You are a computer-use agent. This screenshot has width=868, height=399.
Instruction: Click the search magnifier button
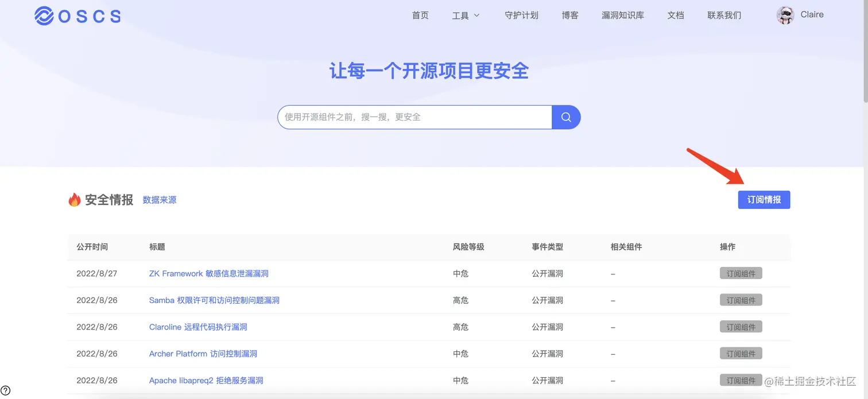pos(566,117)
